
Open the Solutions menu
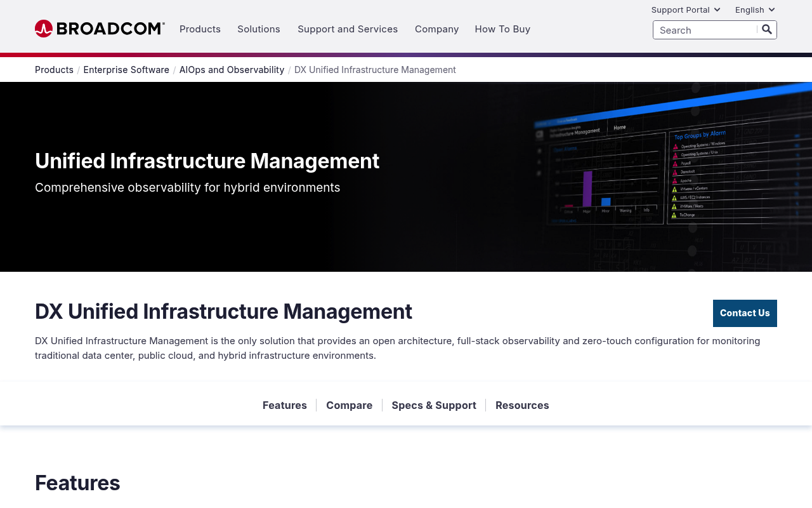coord(259,29)
